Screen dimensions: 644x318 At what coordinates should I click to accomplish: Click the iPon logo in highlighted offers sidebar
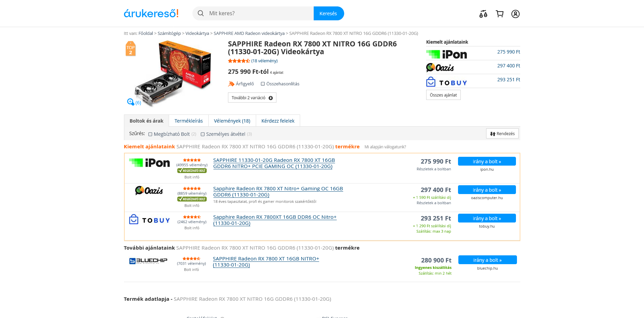[446, 54]
